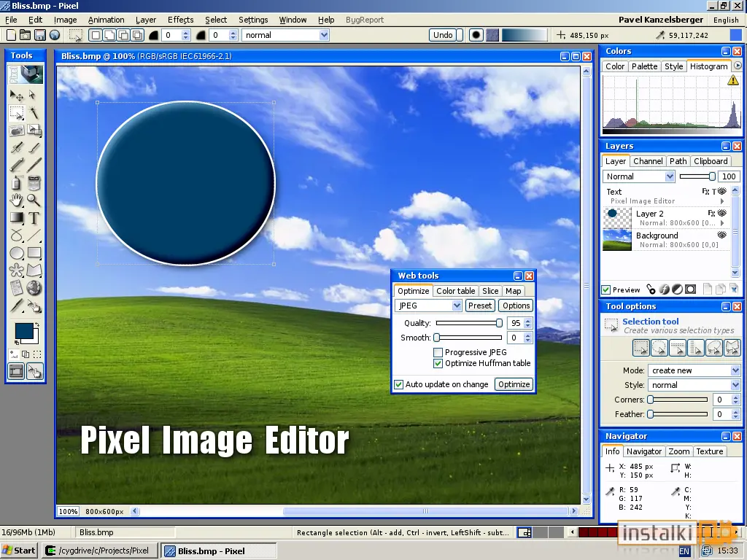The image size is (747, 560).
Task: Select the Hand pan tool
Action: pyautogui.click(x=17, y=201)
